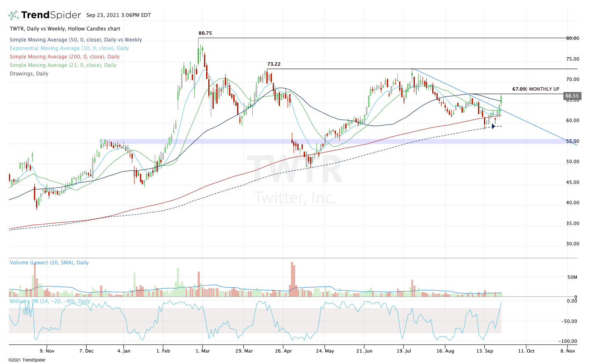Click the 80.00 price axis label
The image size is (590, 364).
[572, 38]
